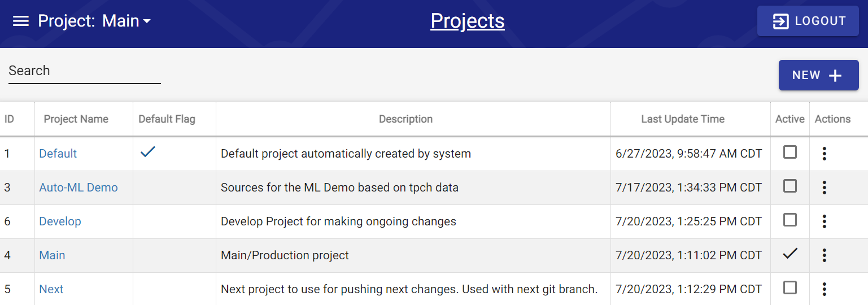Activate the Default project checkbox
Viewport: 868px width, 305px height.
coord(790,152)
